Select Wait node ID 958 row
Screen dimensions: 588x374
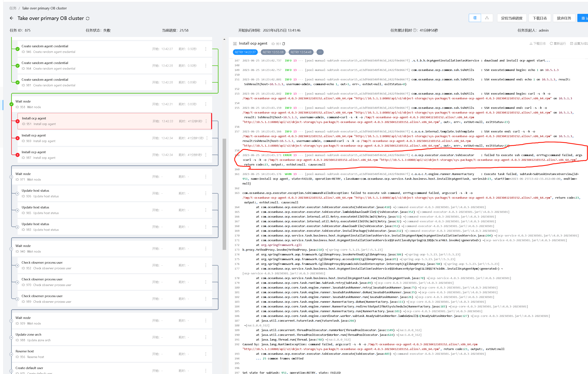tap(112, 104)
